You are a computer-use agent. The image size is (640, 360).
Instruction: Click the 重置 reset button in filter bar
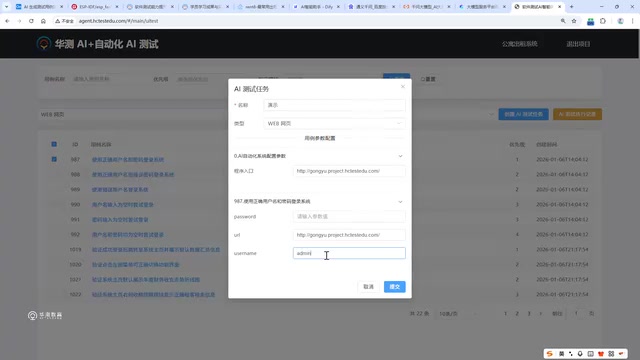(428, 79)
